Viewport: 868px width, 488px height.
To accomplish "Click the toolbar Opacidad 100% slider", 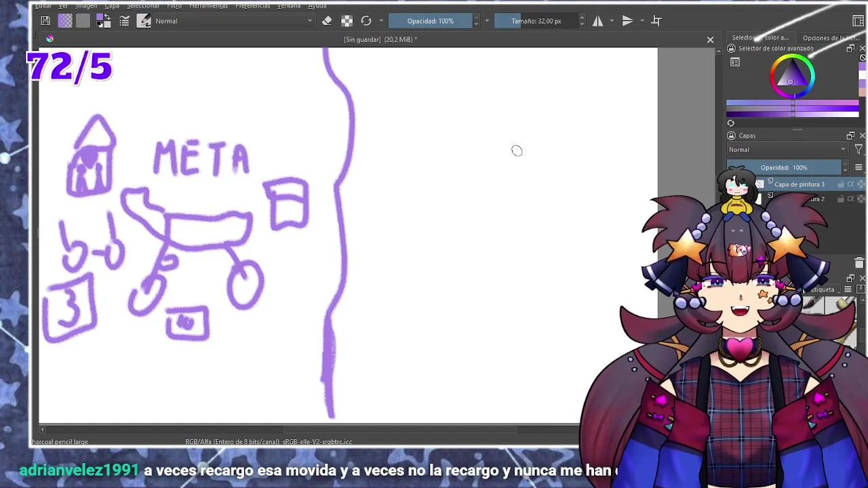I will [x=431, y=21].
